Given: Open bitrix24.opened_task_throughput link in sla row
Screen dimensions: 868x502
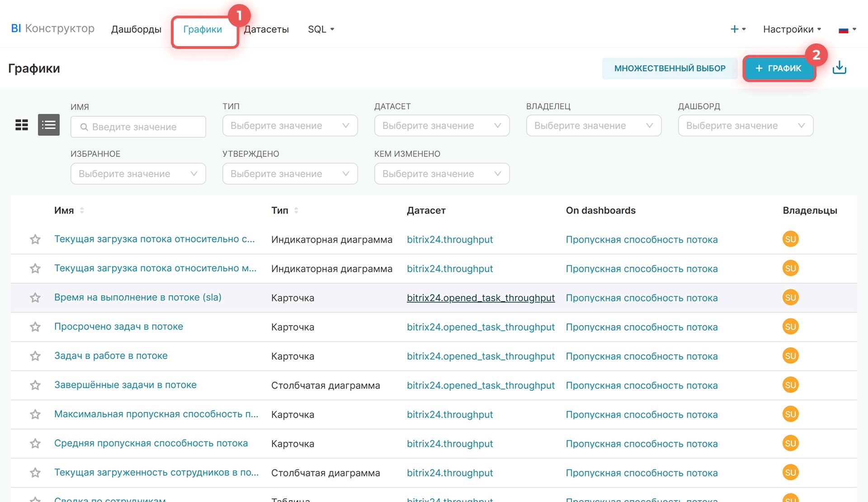Looking at the screenshot, I should (481, 298).
